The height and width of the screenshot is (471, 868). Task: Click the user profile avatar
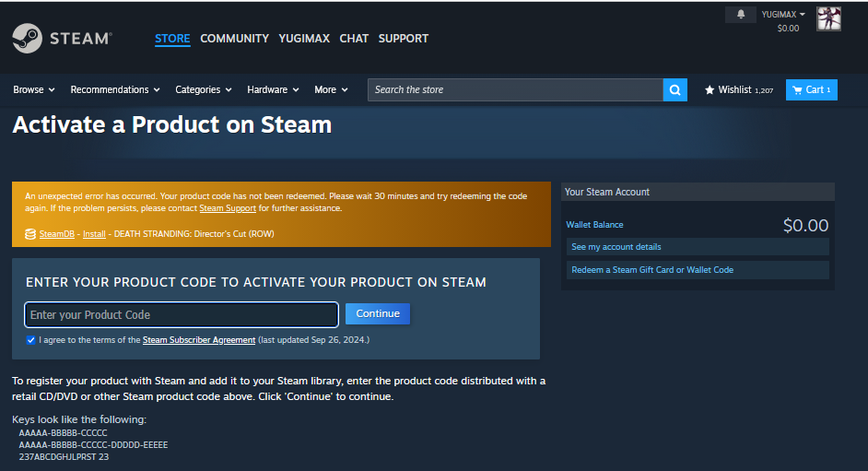(x=828, y=18)
